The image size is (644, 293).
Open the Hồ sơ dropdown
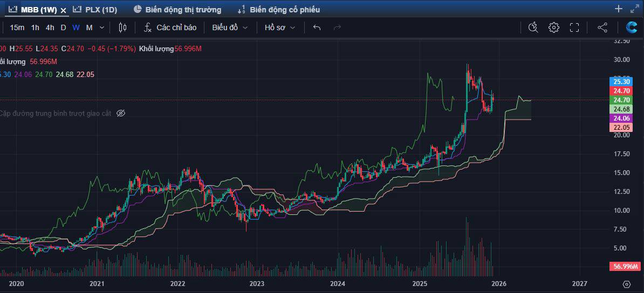pyautogui.click(x=279, y=27)
